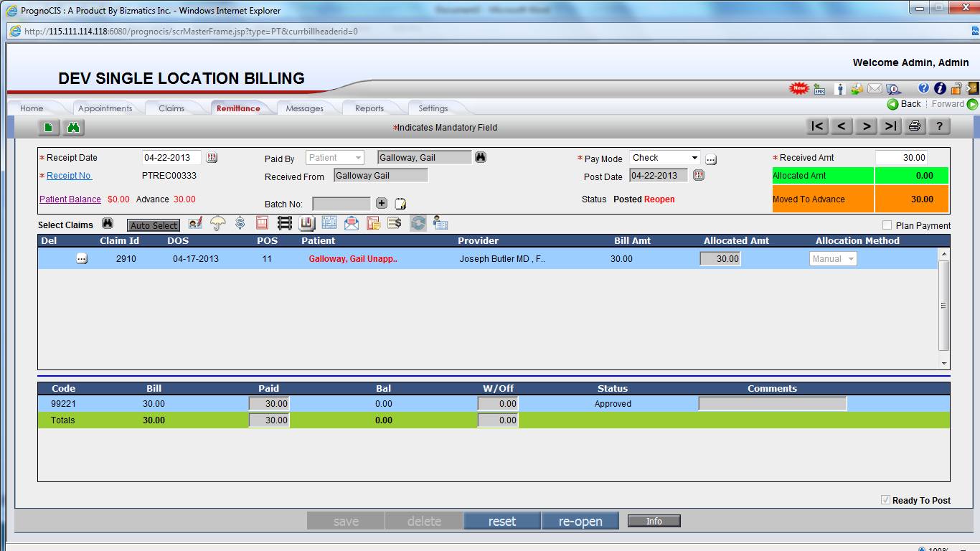This screenshot has height=551, width=980.
Task: Click the Receipt Date input field
Action: point(172,158)
